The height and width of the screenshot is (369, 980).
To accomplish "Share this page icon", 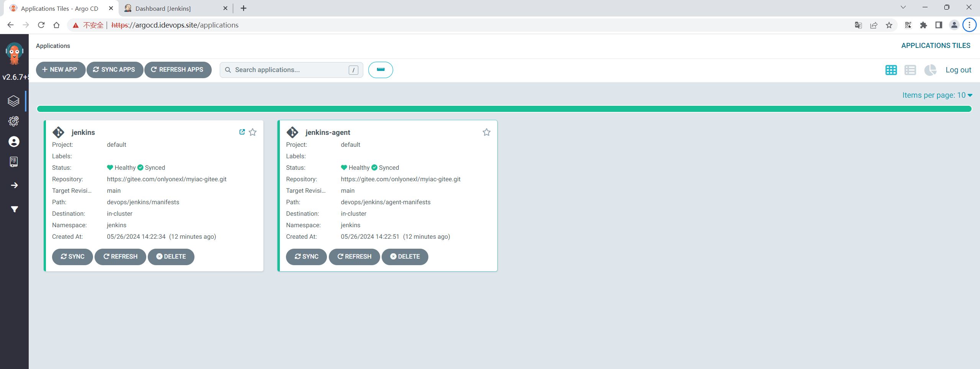I will tap(874, 25).
